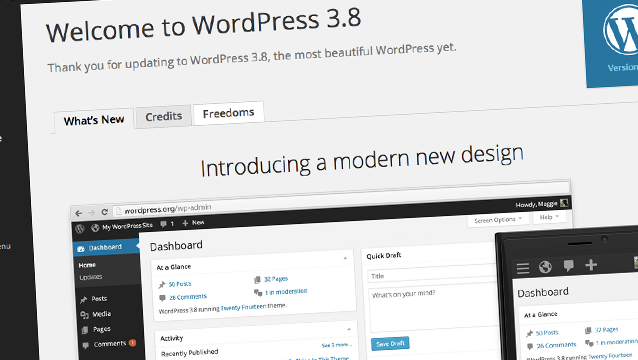Click the WordPress logo in the admin bar
This screenshot has width=638, height=360.
(80, 229)
